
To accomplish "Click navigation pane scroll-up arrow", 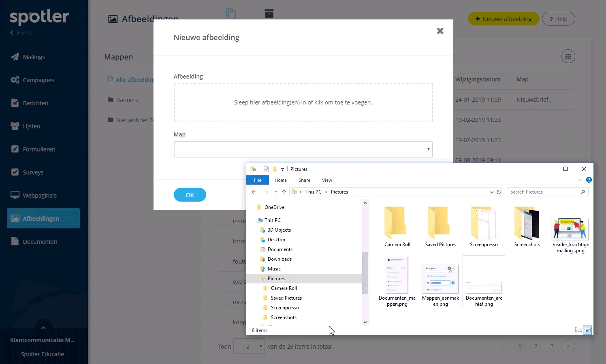I will click(x=365, y=203).
